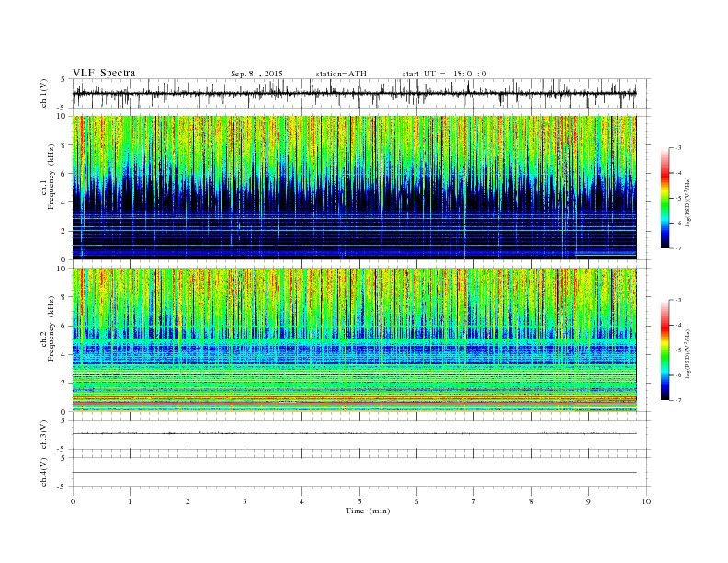Screen dimensions: 728x563
Task: Click the time axis tick label '7'
Action: click(x=474, y=501)
